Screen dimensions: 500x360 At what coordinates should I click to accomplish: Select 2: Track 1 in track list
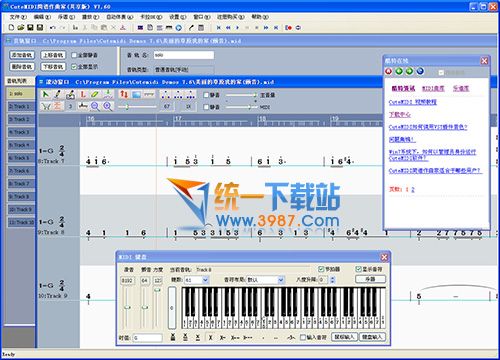pyautogui.click(x=21, y=106)
